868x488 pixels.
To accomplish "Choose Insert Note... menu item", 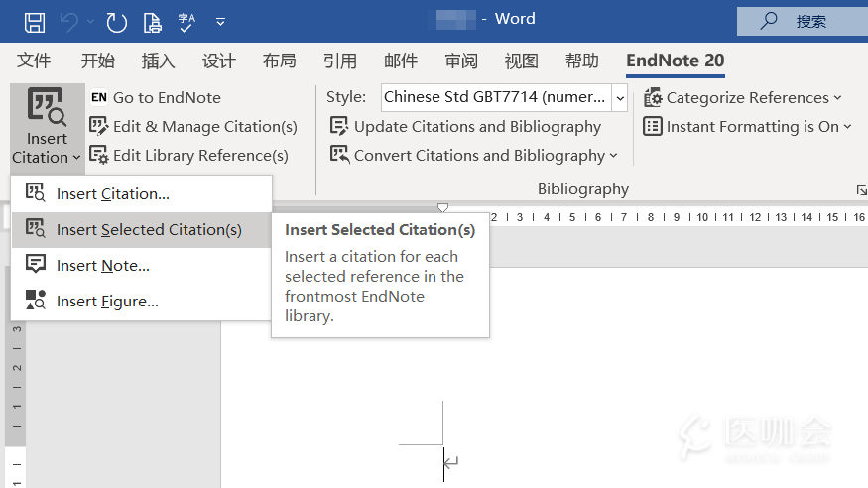I will [x=142, y=266].
